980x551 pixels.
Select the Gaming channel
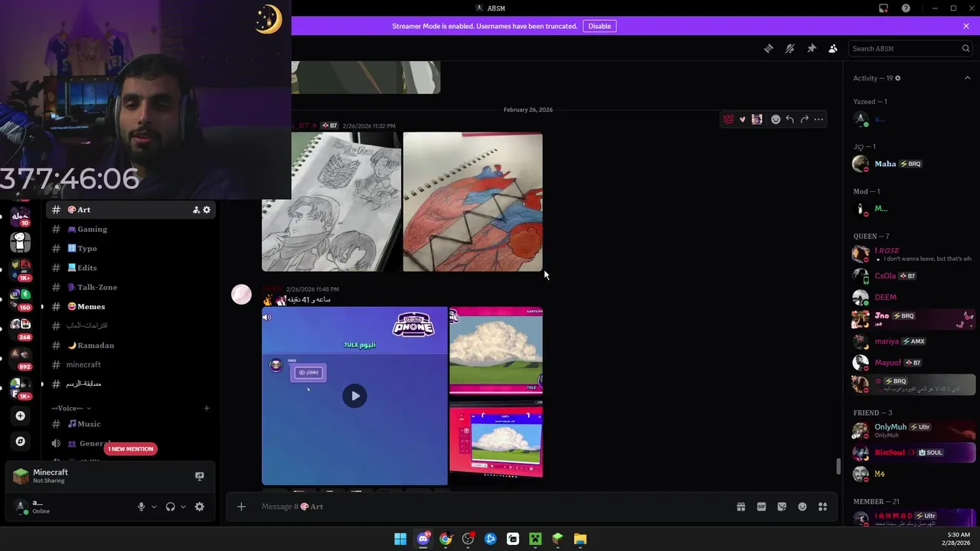[x=130, y=229]
